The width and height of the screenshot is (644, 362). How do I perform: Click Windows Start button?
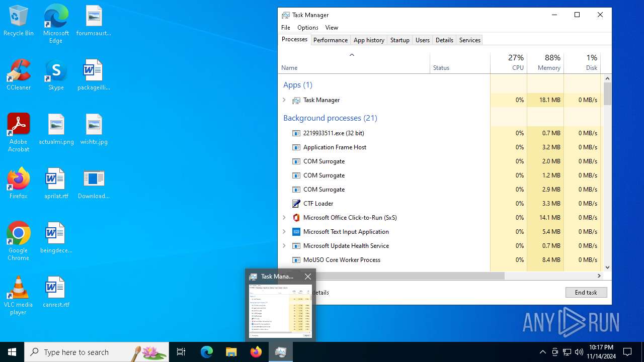(x=12, y=352)
